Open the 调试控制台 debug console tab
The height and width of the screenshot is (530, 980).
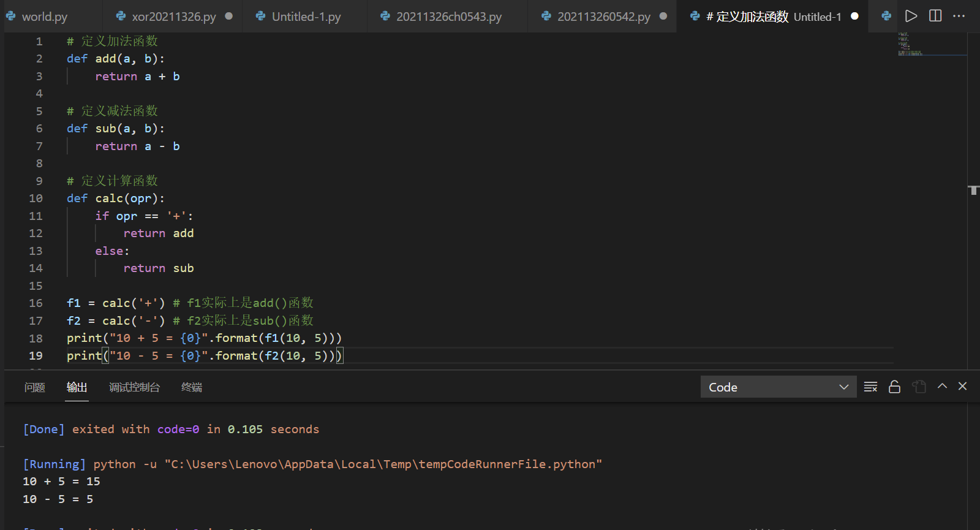pos(134,387)
